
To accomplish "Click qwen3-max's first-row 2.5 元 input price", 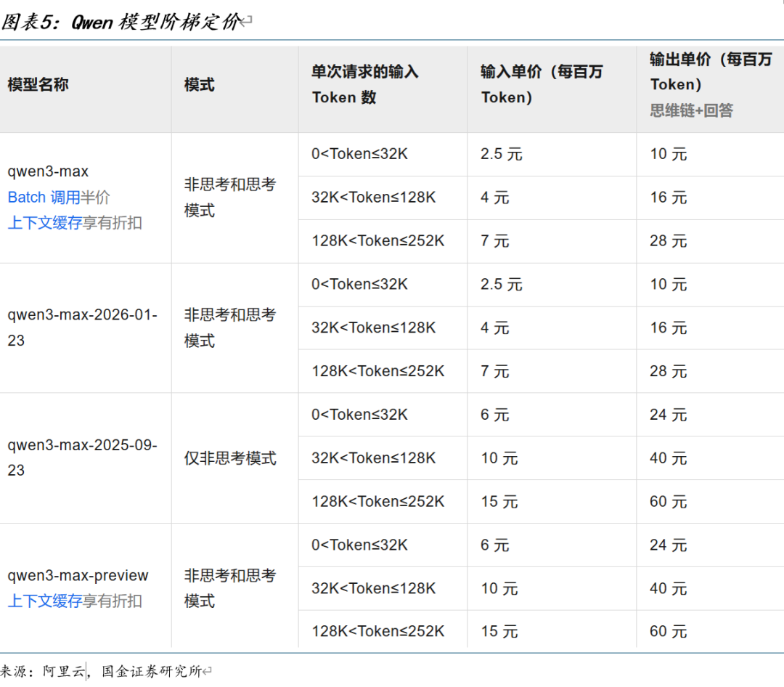I will pos(501,154).
